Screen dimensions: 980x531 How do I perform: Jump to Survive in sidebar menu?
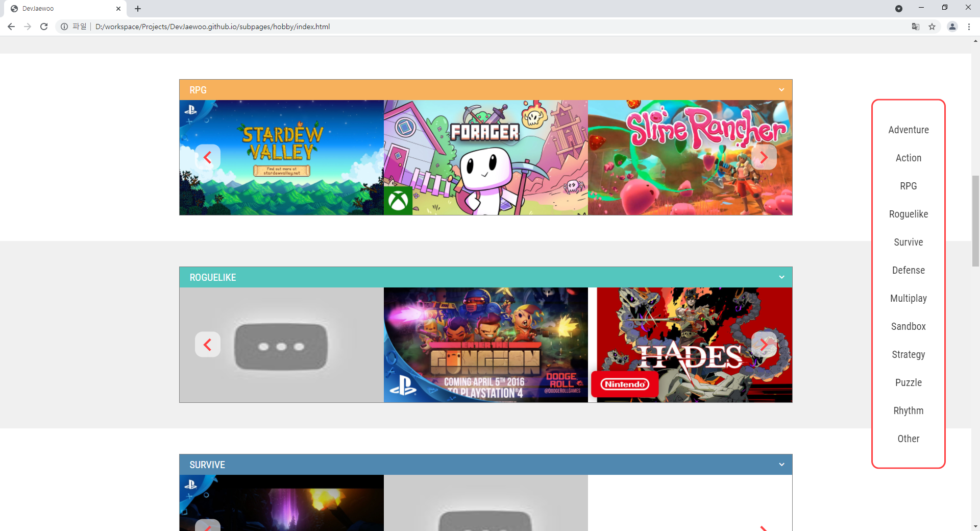pos(909,242)
